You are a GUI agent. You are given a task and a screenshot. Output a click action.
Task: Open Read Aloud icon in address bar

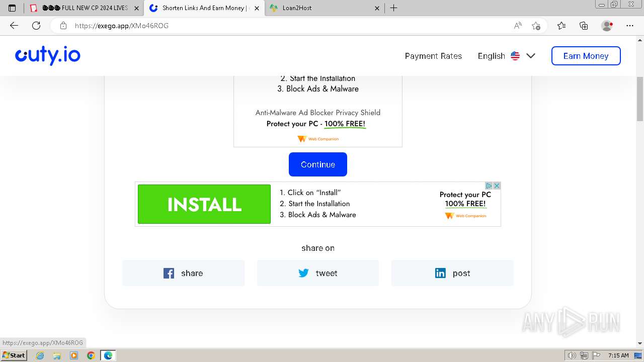(518, 26)
